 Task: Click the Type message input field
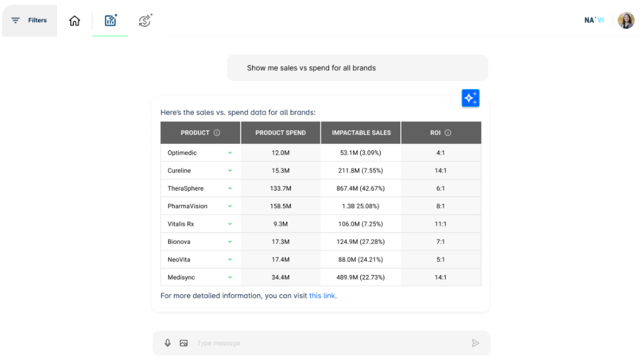point(327,343)
